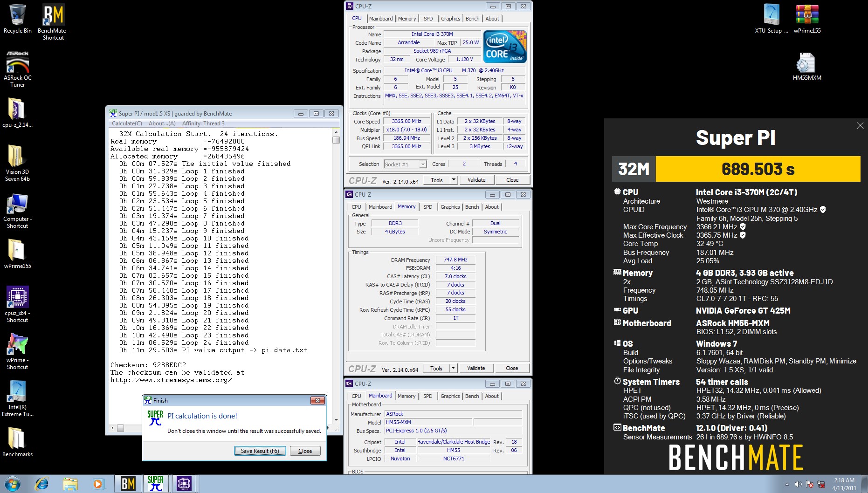Open the Socket #1 selection dropdown
This screenshot has height=493, width=868.
point(405,164)
